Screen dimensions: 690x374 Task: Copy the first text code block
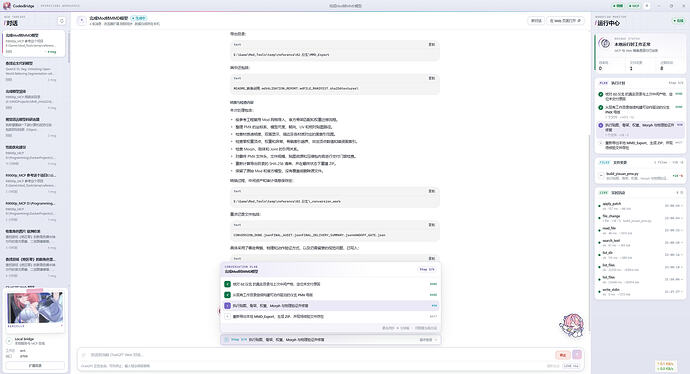[x=431, y=44]
